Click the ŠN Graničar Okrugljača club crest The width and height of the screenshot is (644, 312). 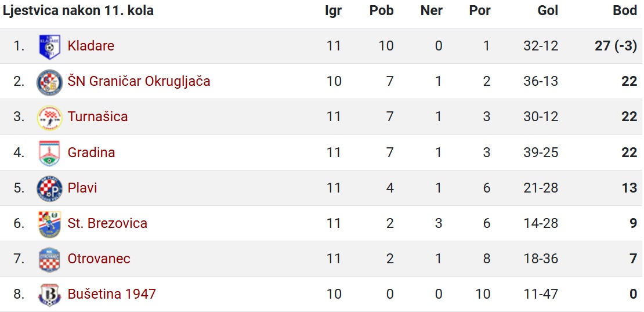[49, 82]
